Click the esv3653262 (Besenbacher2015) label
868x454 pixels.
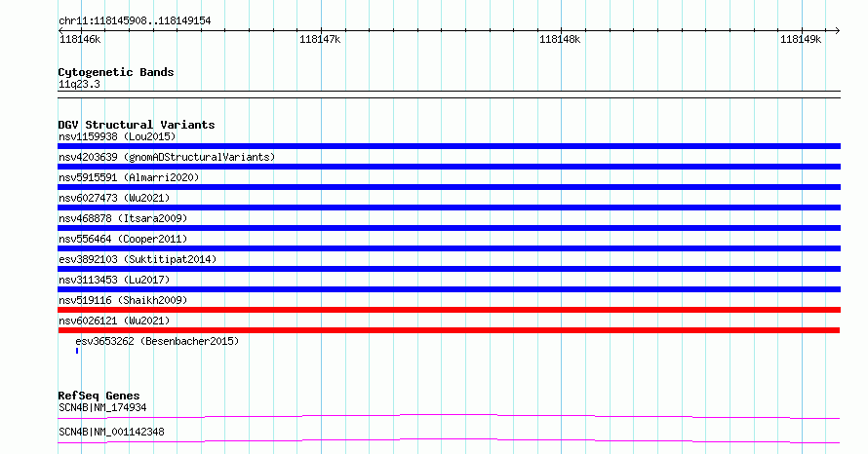pos(157,341)
